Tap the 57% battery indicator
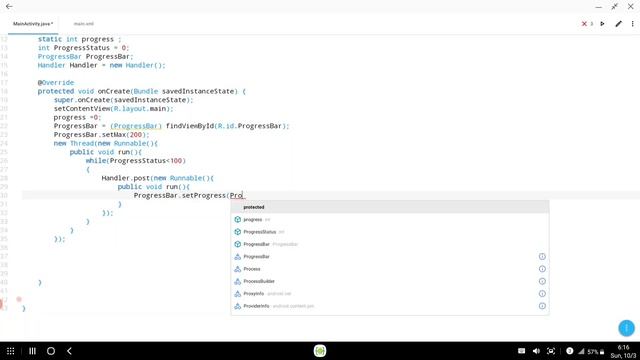This screenshot has width=640, height=360. pyautogui.click(x=596, y=351)
